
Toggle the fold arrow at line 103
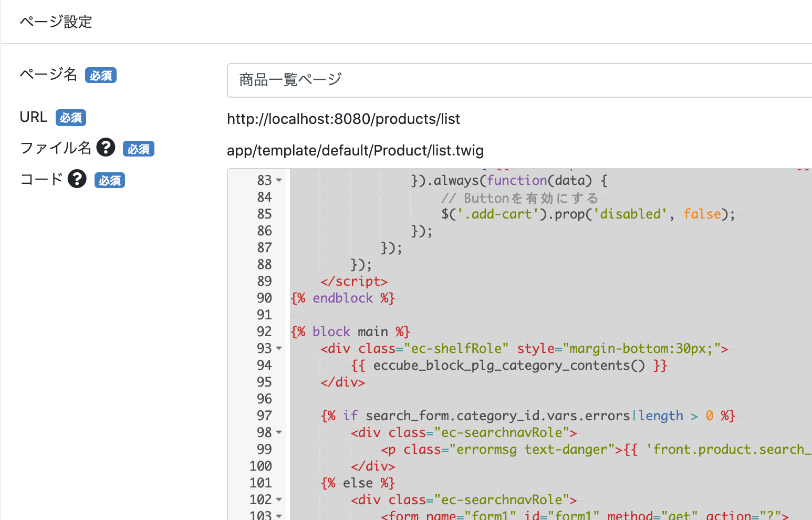(279, 515)
